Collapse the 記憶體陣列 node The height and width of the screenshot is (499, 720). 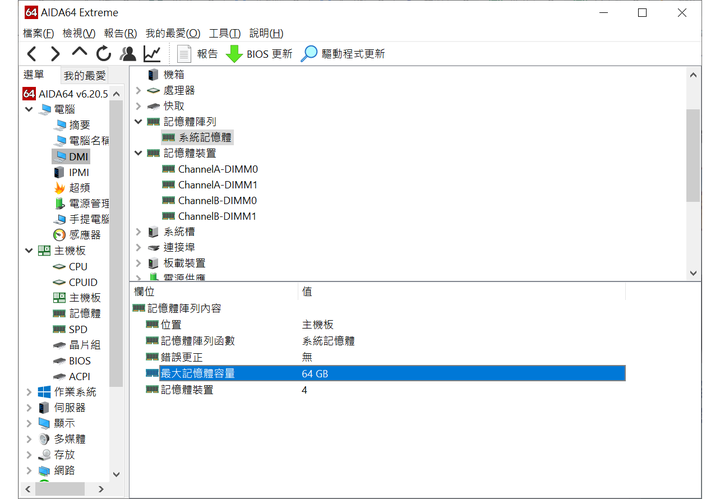(138, 122)
